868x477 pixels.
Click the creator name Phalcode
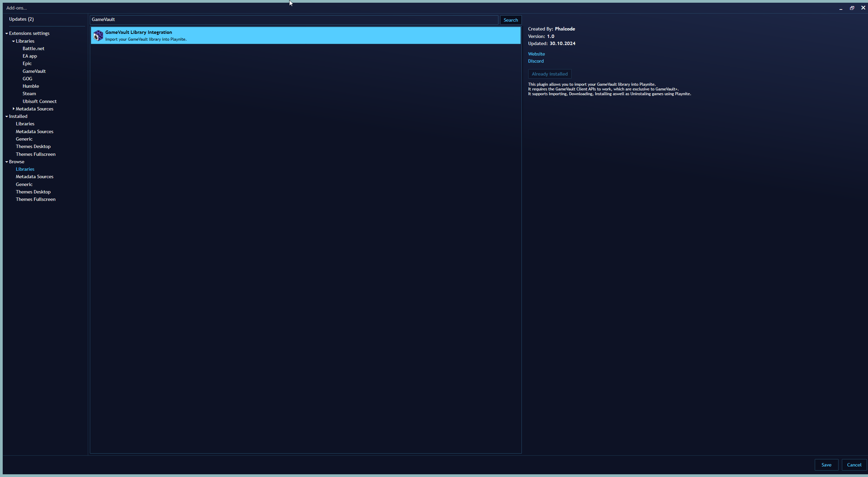(x=565, y=29)
